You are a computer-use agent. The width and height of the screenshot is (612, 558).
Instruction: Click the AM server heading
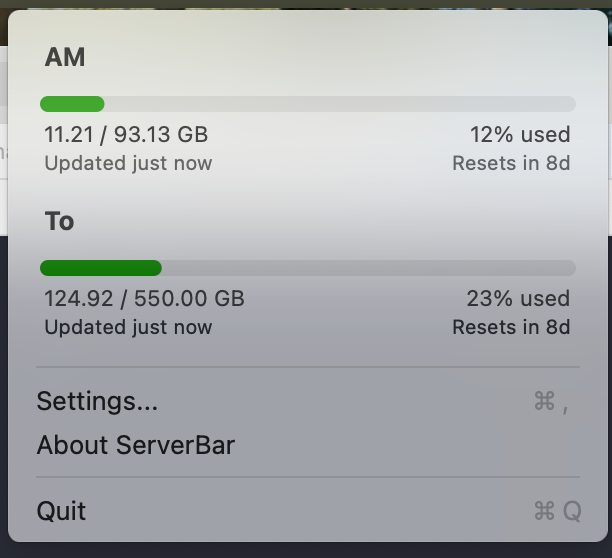pyautogui.click(x=65, y=58)
